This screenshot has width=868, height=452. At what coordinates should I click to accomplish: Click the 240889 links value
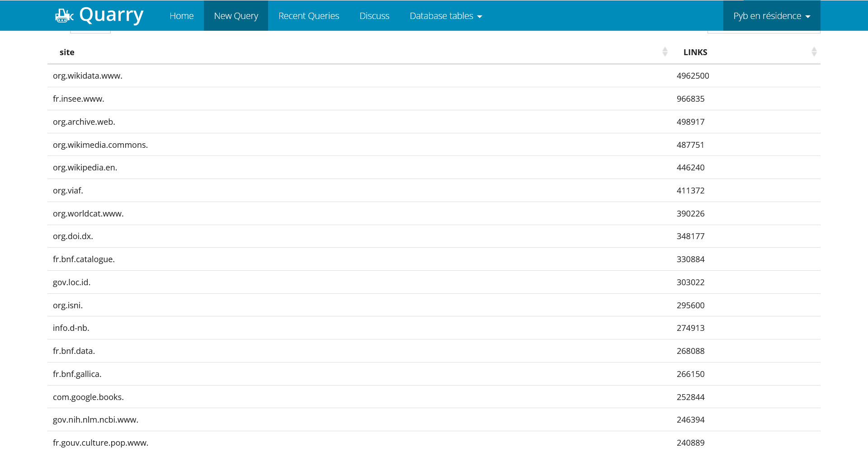click(690, 443)
